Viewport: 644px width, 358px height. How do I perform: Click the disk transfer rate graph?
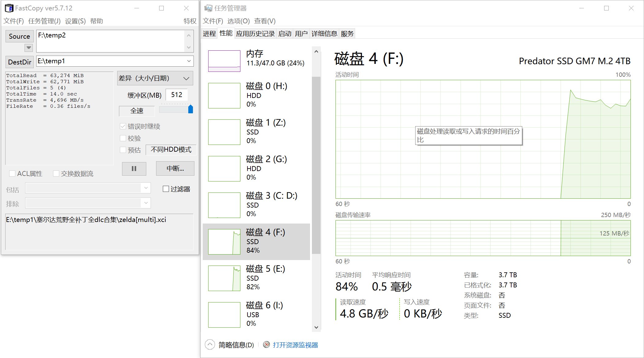(x=483, y=238)
